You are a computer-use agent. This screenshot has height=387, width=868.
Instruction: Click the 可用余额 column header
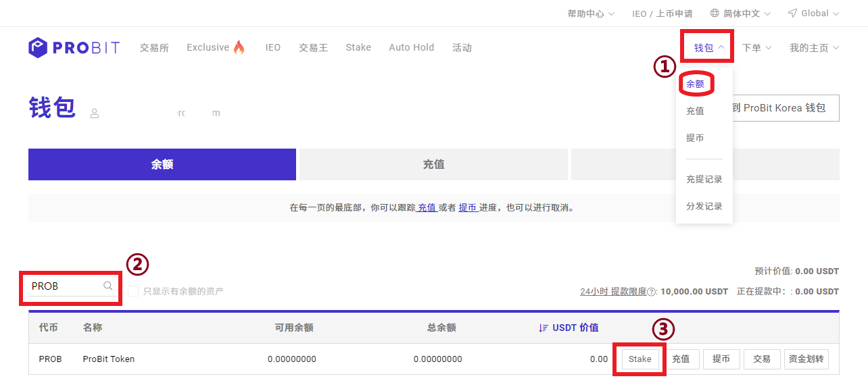pyautogui.click(x=294, y=328)
